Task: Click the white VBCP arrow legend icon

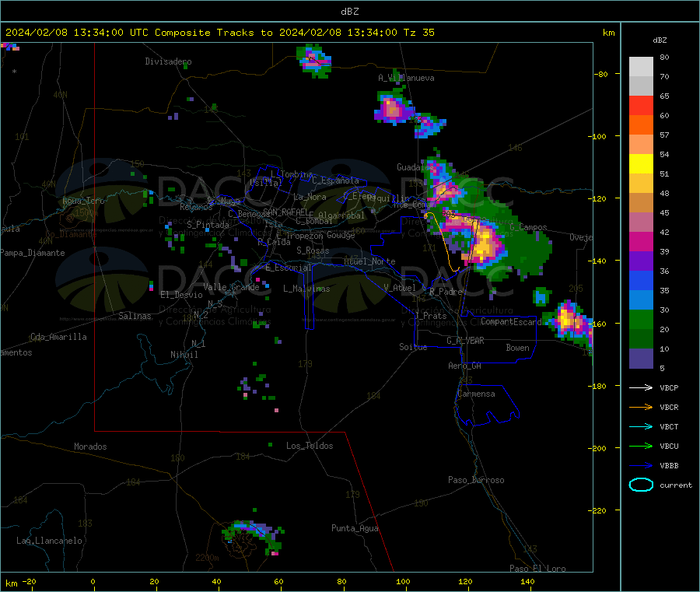Action: tap(641, 387)
